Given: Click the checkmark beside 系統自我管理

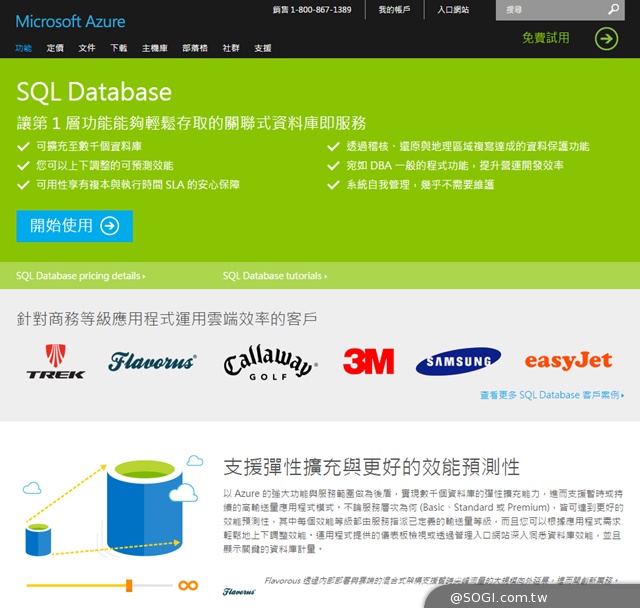Looking at the screenshot, I should point(333,185).
